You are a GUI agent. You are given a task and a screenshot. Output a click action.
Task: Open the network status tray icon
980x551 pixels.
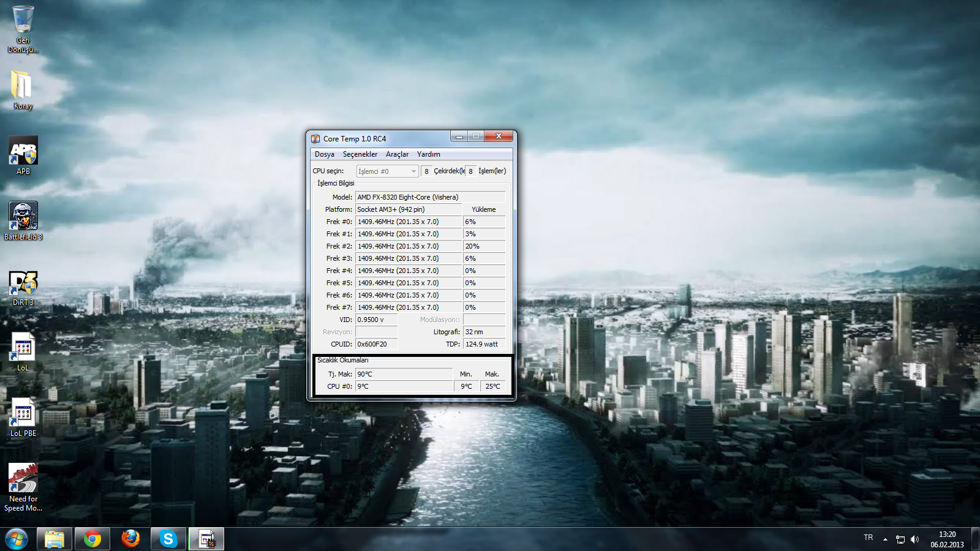pyautogui.click(x=900, y=539)
